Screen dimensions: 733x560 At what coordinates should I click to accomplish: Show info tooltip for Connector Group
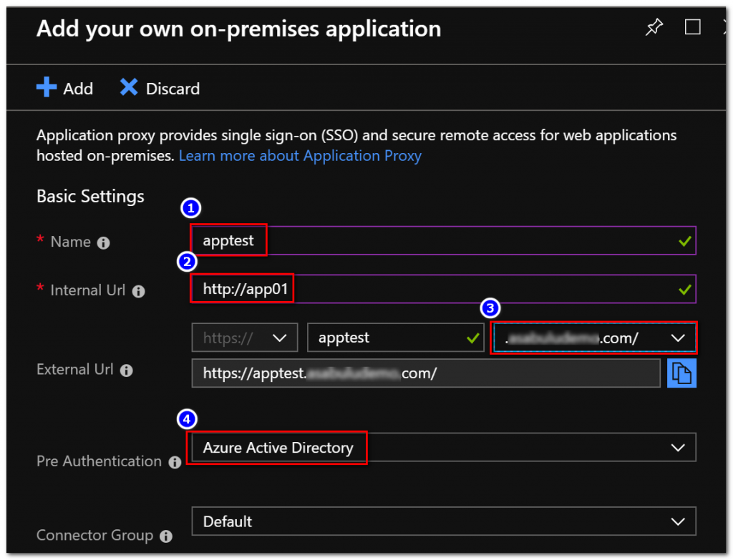coord(166,536)
